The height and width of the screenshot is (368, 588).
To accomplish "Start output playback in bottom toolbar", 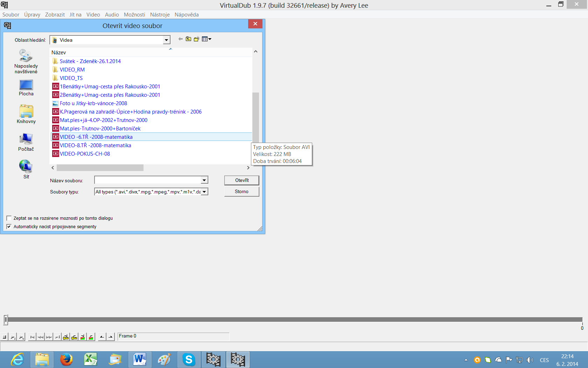I will [21, 337].
